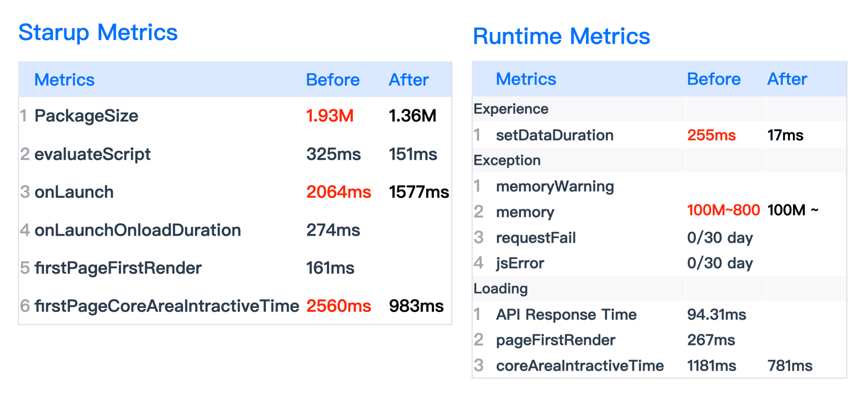868x396 pixels.
Task: Click the Loading group row
Action: click(500, 289)
